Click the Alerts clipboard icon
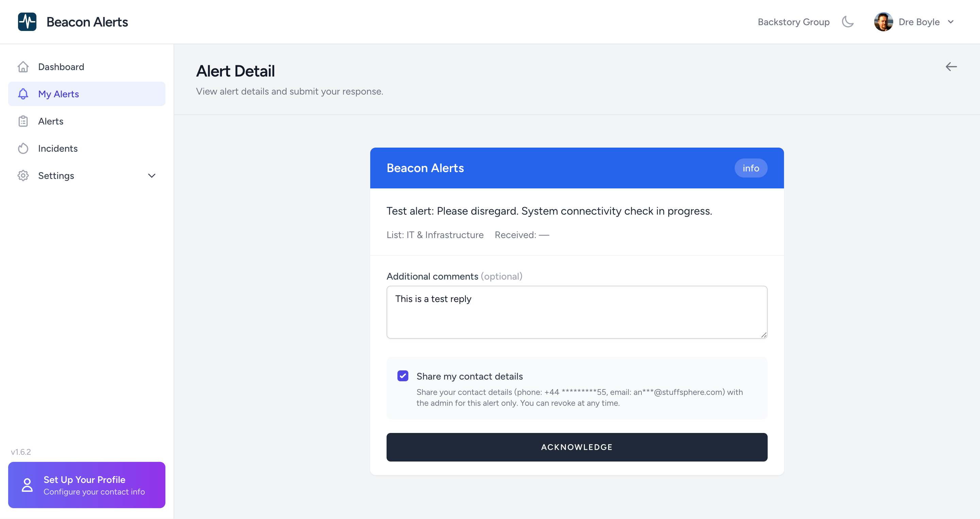 tap(23, 121)
